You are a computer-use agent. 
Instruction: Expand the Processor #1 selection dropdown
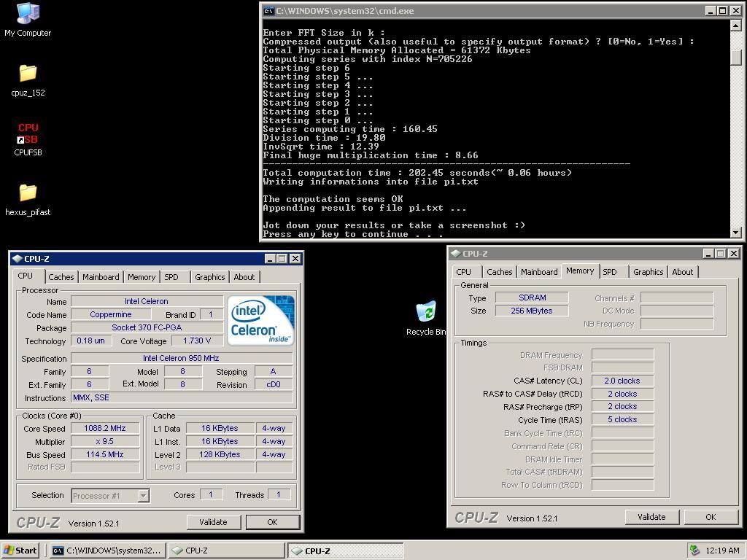(144, 496)
